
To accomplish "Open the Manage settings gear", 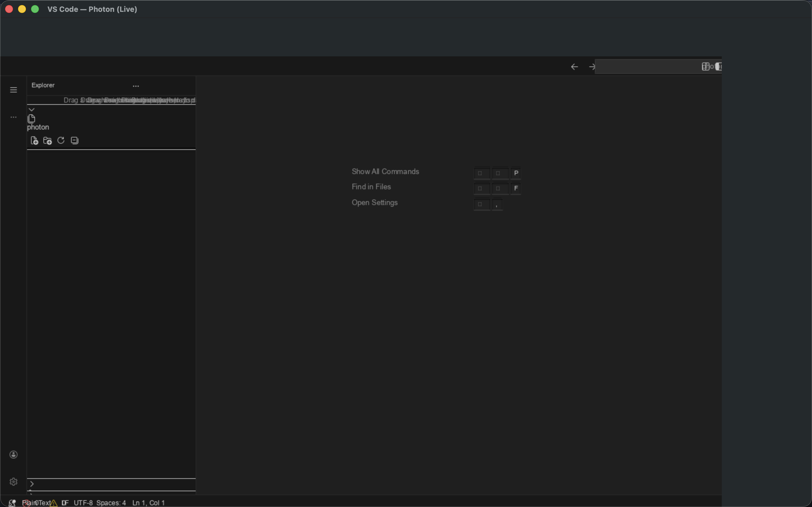I will click(14, 482).
